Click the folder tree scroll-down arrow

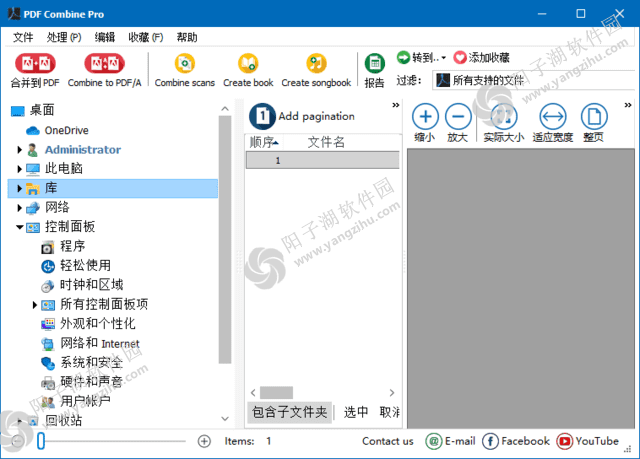[x=225, y=419]
